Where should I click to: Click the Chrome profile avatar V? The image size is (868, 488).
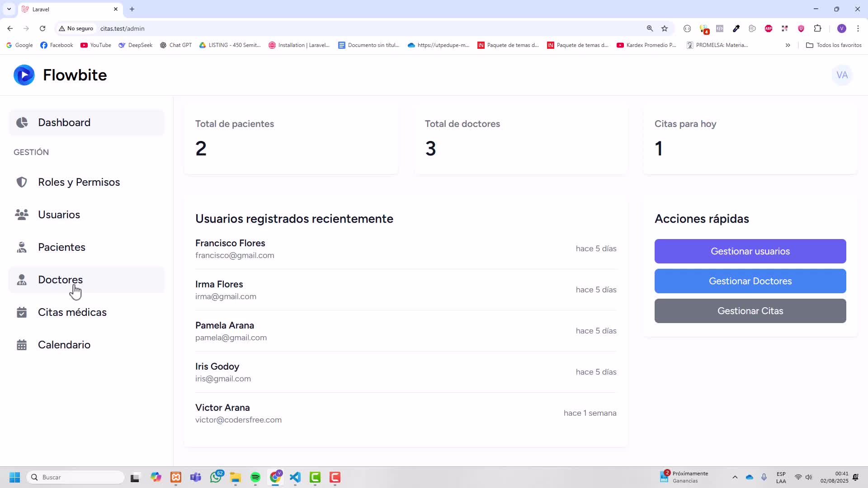coord(841,28)
